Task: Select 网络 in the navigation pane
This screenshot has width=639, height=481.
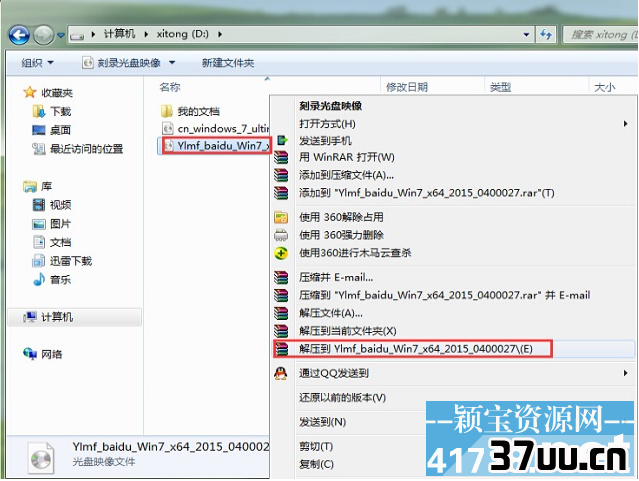Action: (52, 354)
